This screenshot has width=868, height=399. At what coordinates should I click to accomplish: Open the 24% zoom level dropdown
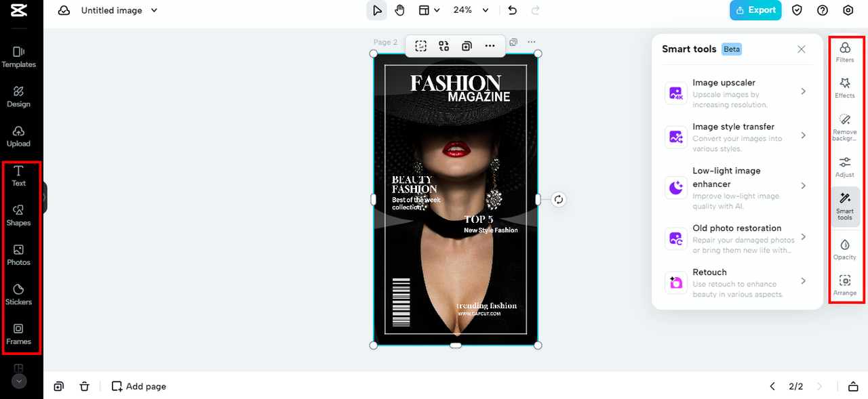point(471,10)
